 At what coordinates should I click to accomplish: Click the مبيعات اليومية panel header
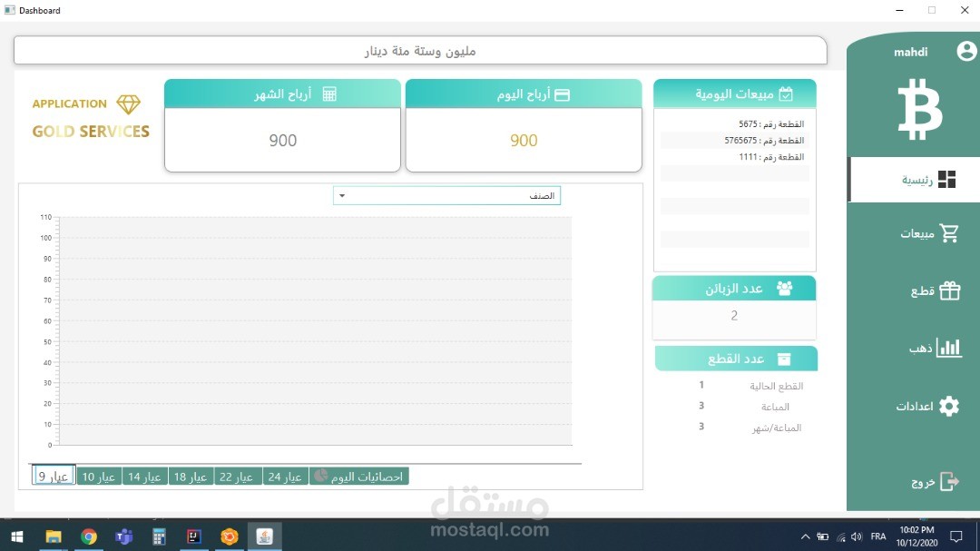pos(735,93)
